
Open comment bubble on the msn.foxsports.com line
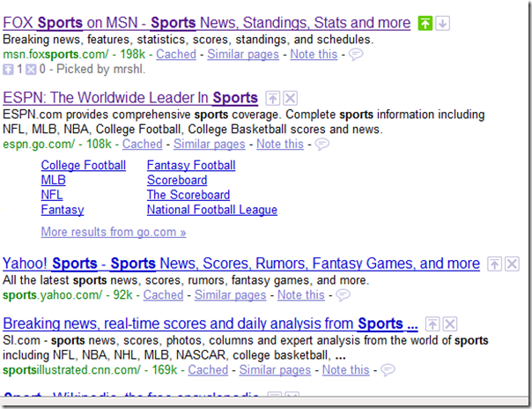click(356, 55)
